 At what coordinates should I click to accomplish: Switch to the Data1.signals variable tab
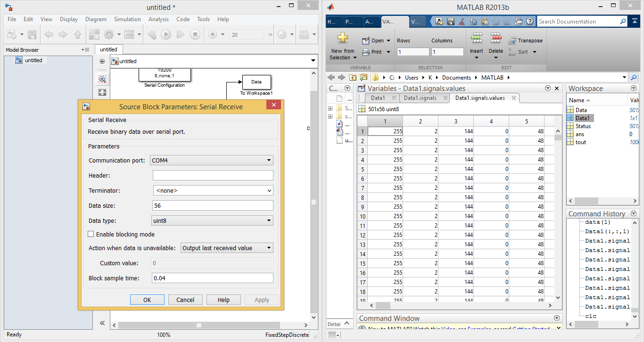[x=420, y=98]
